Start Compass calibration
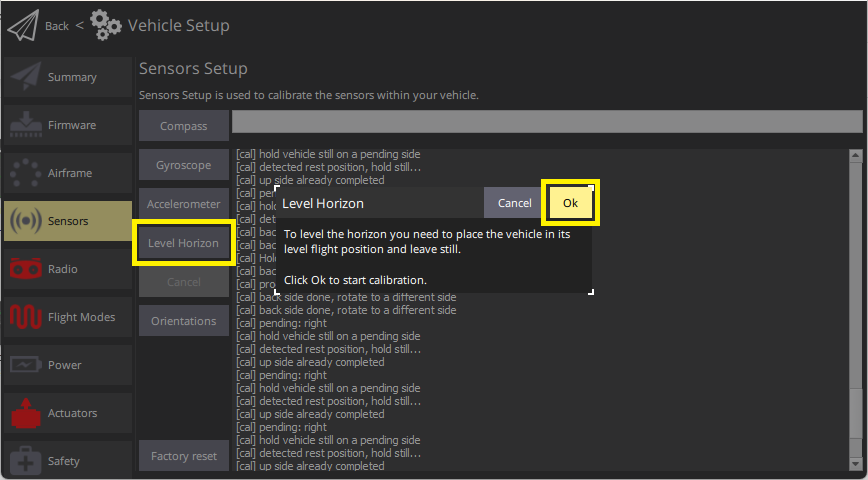The height and width of the screenshot is (480, 868). [x=183, y=126]
